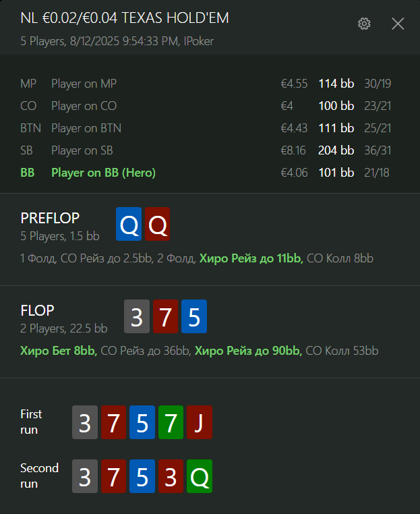
Task: Click the green 7 turn card in first run
Action: click(x=171, y=422)
